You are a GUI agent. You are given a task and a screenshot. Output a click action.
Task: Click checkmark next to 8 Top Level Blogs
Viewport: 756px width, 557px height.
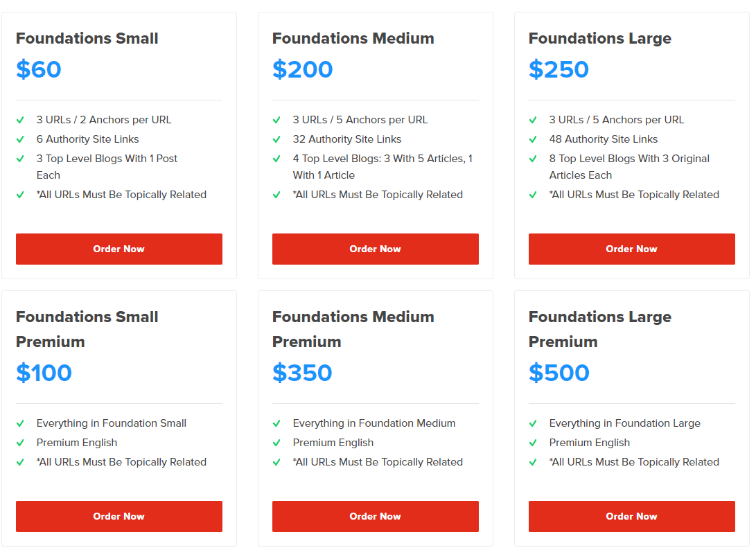[x=534, y=159]
